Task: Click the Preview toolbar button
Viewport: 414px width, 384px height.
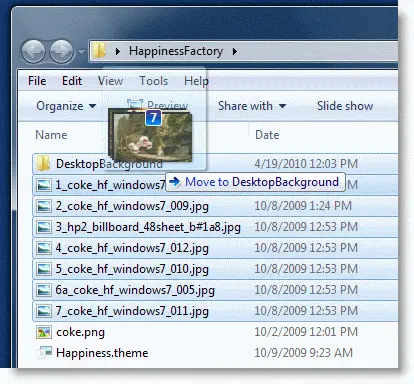Action: coord(158,105)
